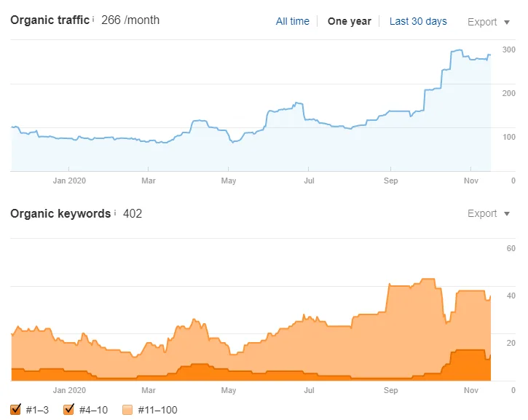Click the Export label for Organic keywords
This screenshot has height=420, width=528.
tap(482, 213)
